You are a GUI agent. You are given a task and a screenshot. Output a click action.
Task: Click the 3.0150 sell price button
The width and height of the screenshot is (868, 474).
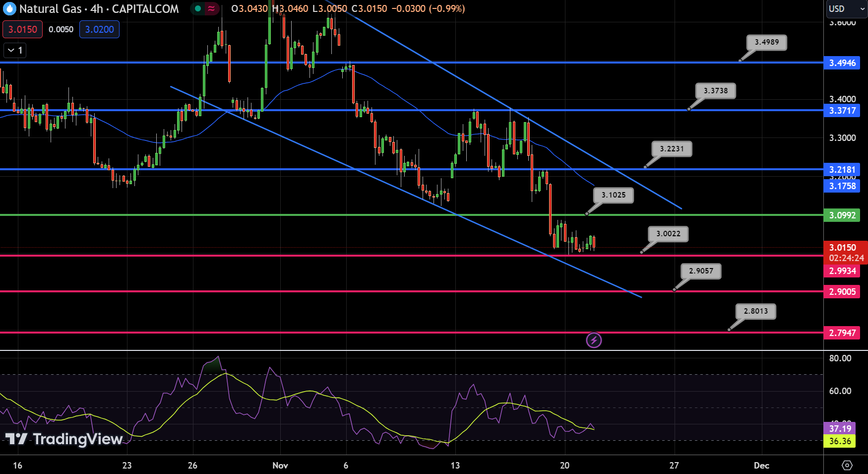[x=23, y=29]
